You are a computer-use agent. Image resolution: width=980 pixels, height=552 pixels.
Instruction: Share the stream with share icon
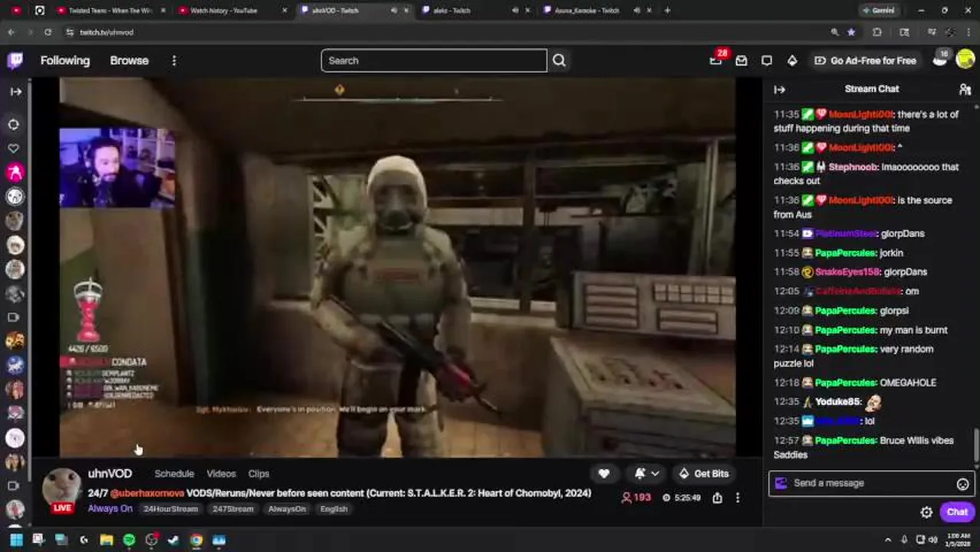coord(717,498)
